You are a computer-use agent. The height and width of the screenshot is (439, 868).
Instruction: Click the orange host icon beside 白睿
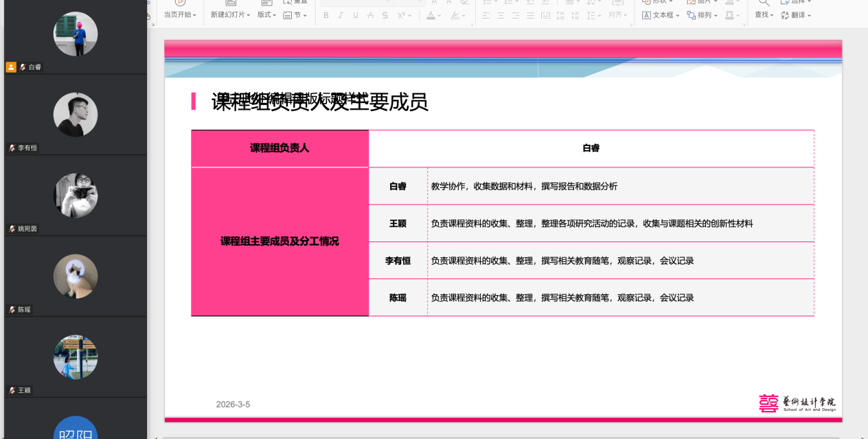click(x=11, y=67)
